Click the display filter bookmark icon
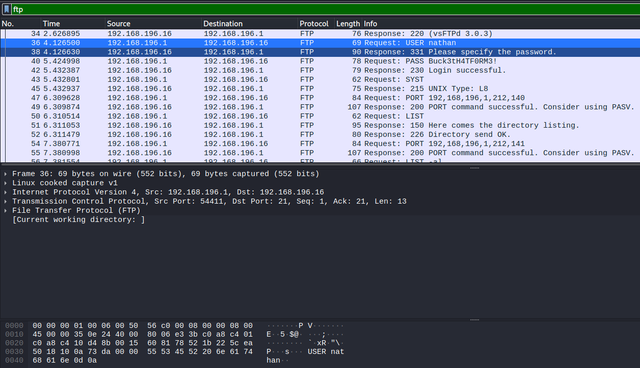Viewport: 640px width, 368px height. point(7,9)
